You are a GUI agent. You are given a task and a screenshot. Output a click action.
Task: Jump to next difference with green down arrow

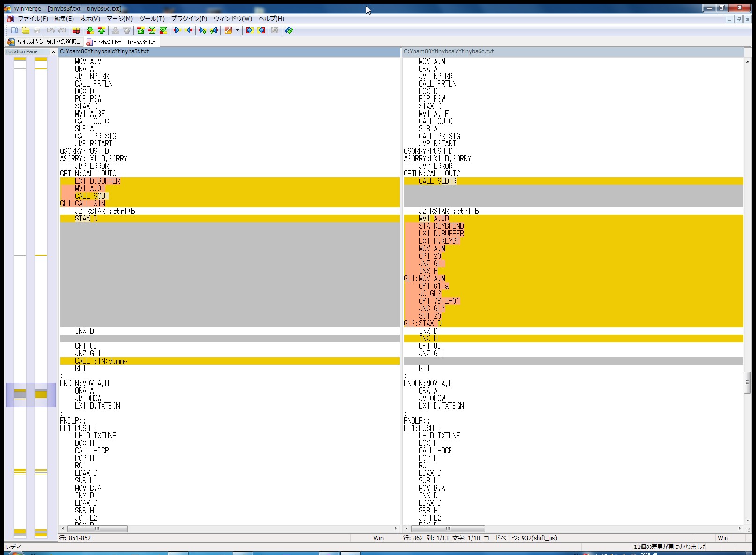(x=90, y=30)
